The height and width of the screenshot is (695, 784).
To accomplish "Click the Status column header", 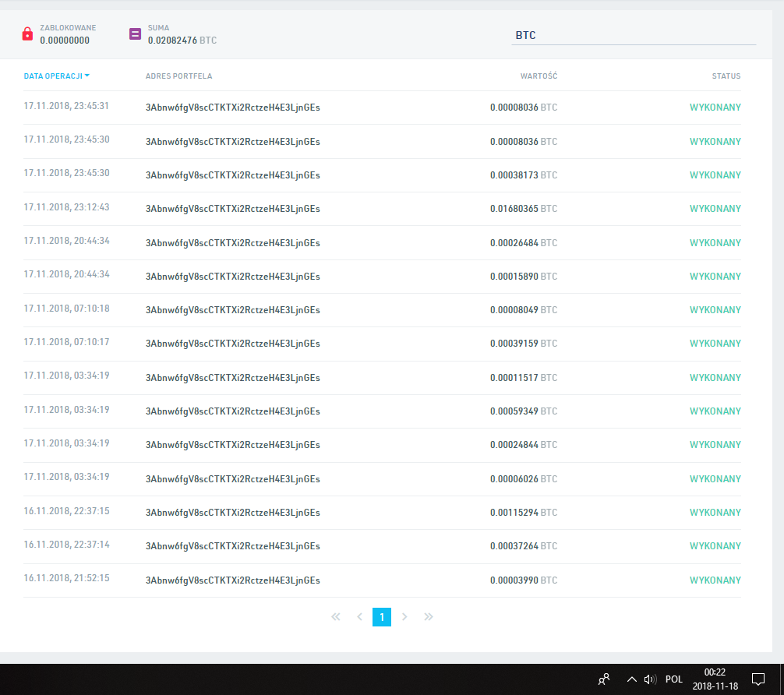I will [x=726, y=76].
